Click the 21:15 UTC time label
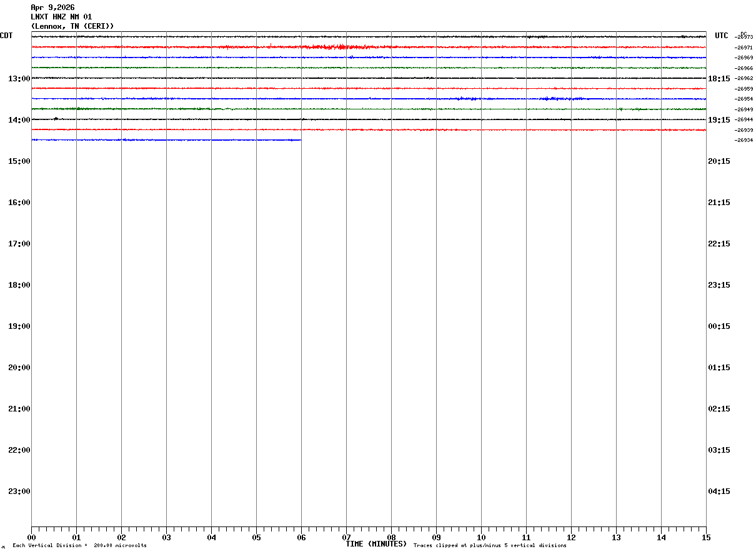Screen dimensions: 756x554 (719, 203)
